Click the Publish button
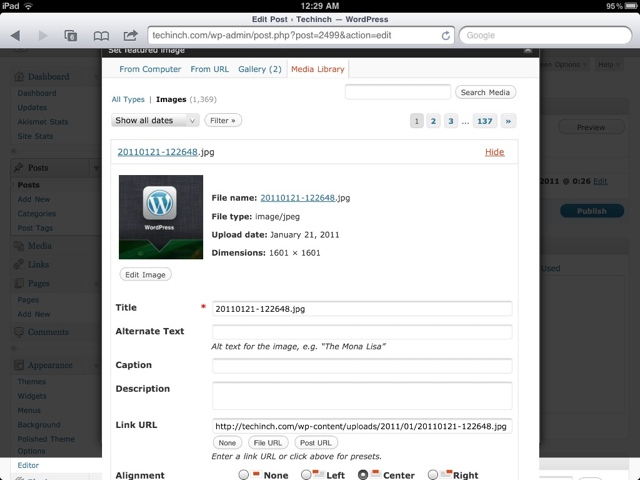Screen dimensions: 640x480 click(x=592, y=211)
